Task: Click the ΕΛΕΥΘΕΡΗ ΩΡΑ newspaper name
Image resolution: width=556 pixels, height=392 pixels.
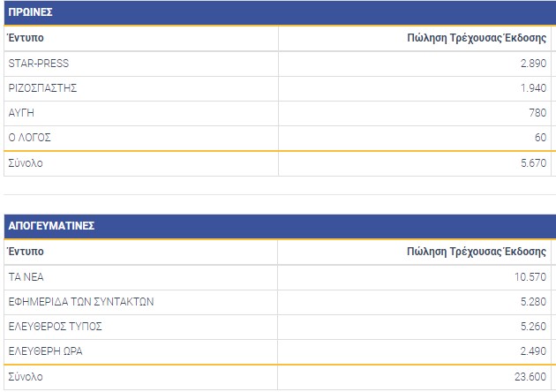Action: (46, 351)
